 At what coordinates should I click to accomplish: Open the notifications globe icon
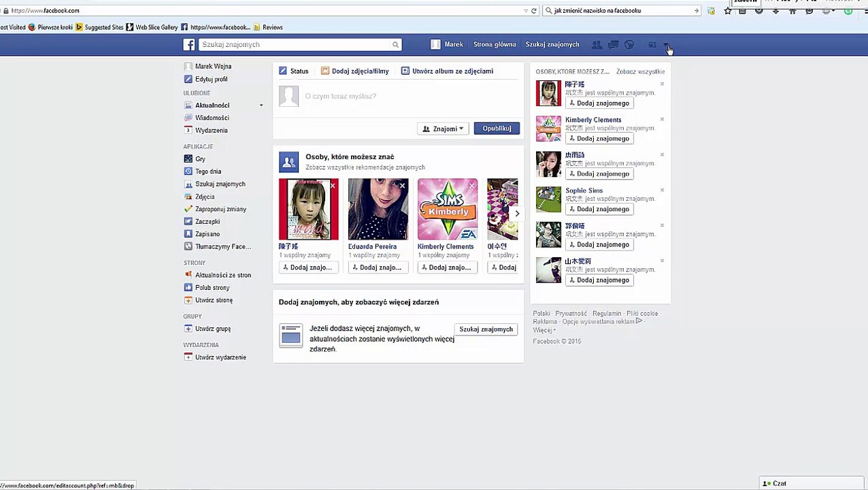(629, 45)
